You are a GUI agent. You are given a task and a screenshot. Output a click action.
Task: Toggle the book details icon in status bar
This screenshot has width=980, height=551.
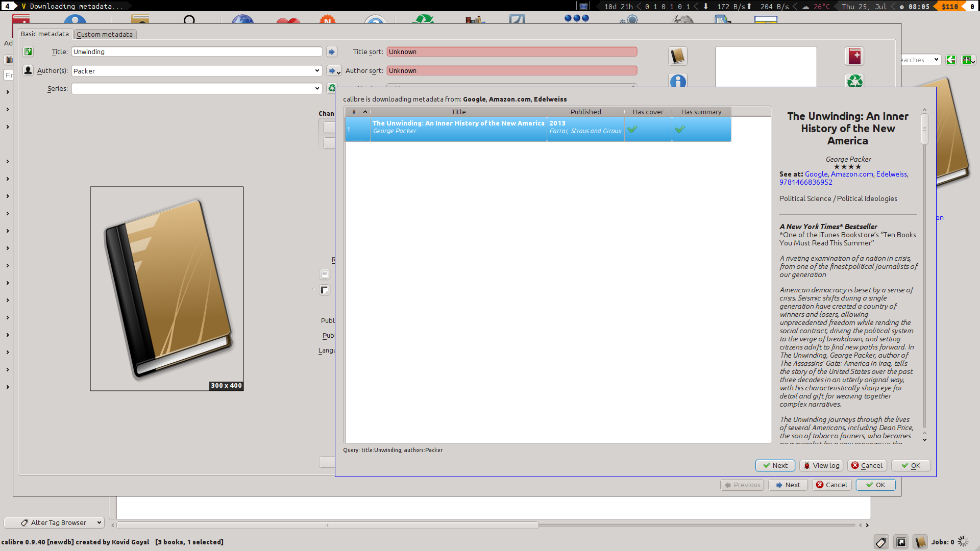click(x=920, y=542)
